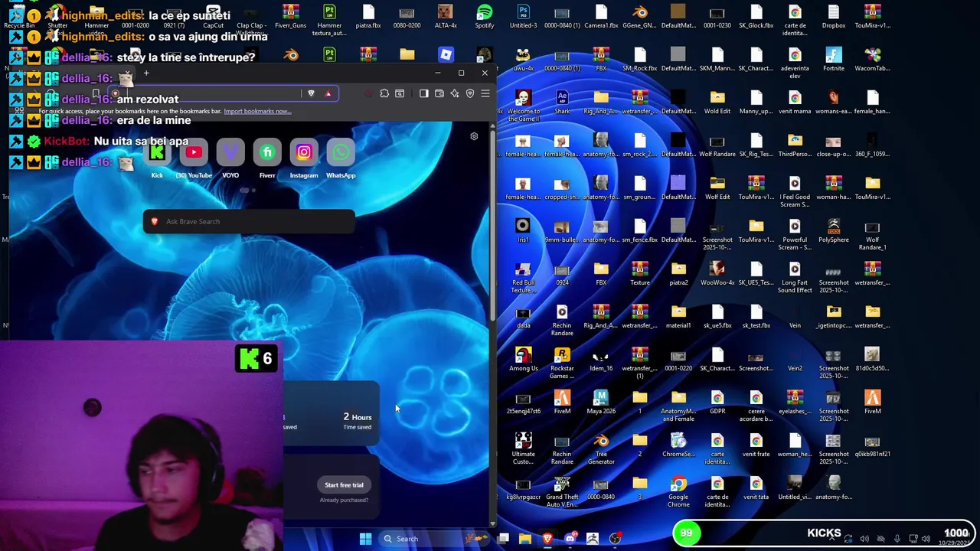Open the Kick shortcut tile

pos(157,153)
